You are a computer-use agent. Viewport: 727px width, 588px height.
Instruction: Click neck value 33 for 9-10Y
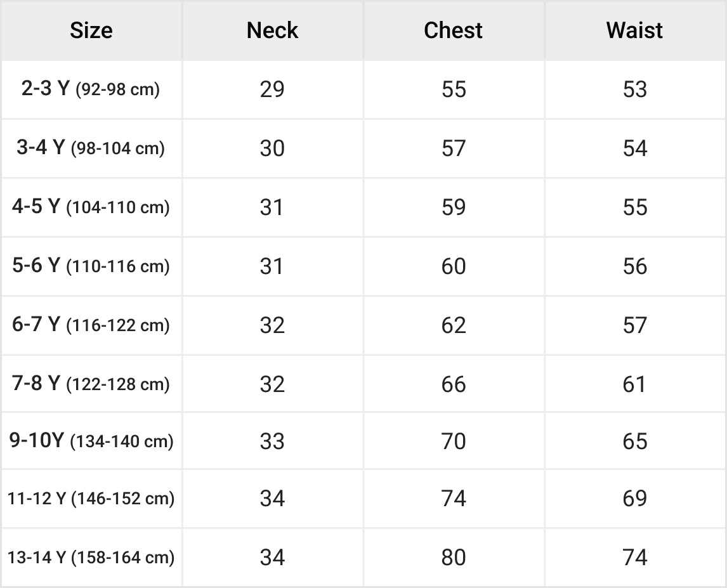(272, 441)
